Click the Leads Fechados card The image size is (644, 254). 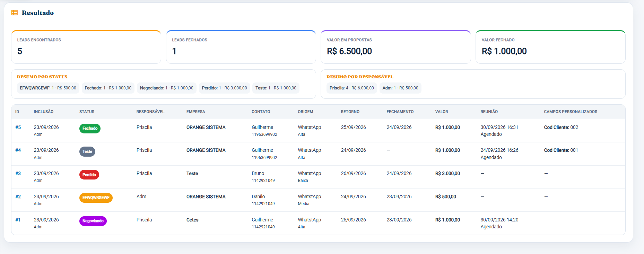click(x=241, y=47)
